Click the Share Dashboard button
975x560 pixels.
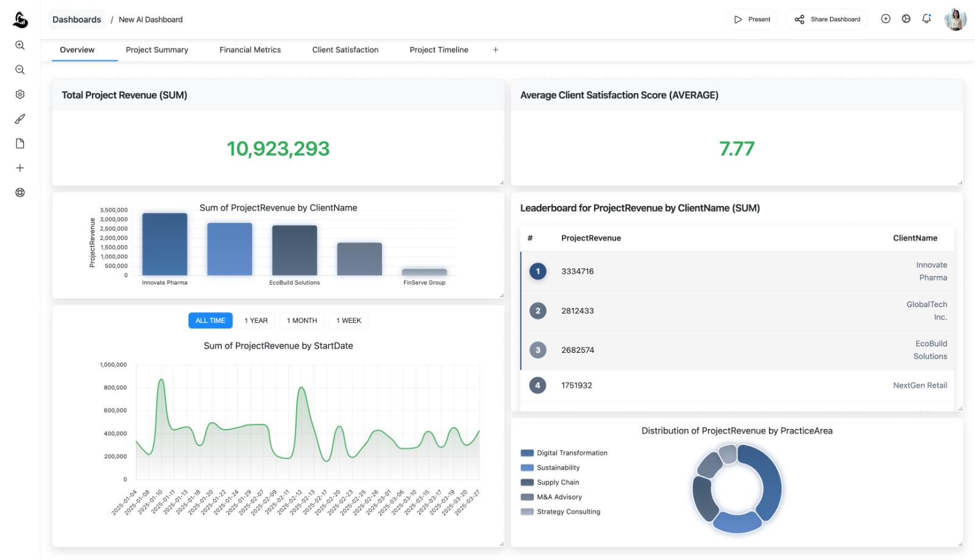pos(827,19)
